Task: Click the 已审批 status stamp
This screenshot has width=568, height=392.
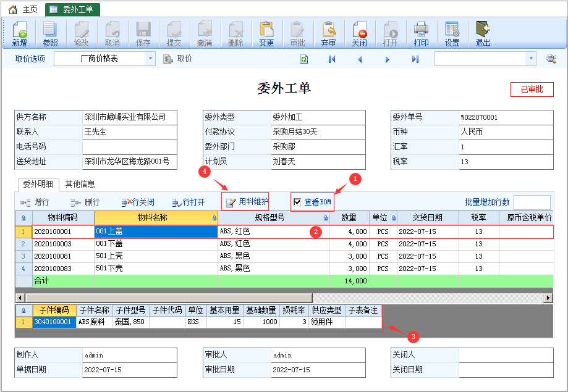Action: coord(532,90)
